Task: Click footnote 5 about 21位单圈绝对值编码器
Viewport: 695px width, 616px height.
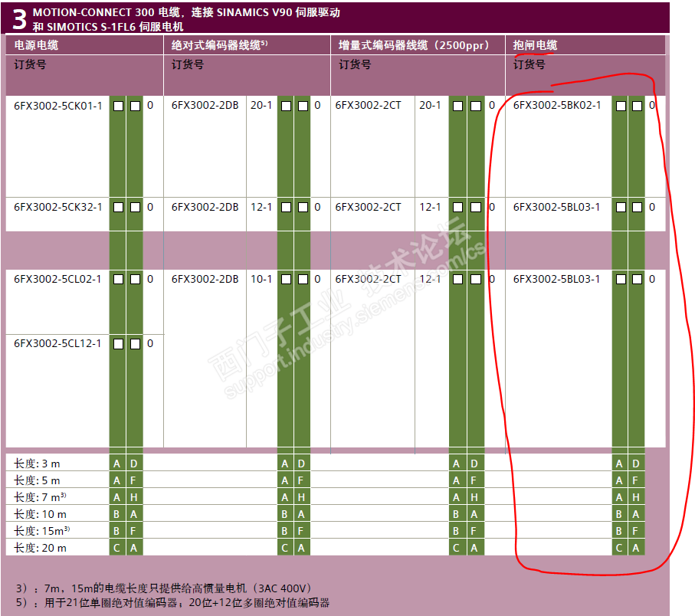Action: coord(173,603)
